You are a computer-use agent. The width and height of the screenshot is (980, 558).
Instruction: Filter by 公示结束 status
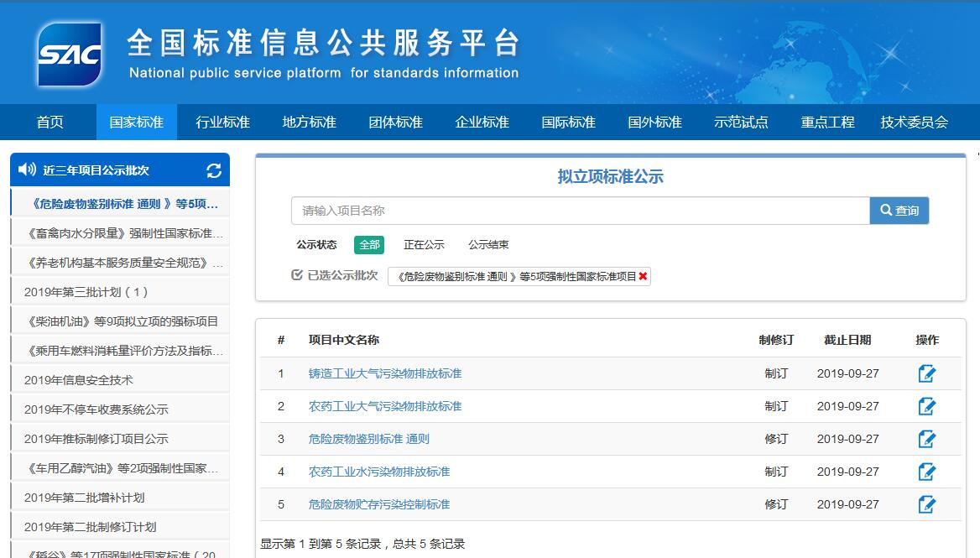coord(488,245)
